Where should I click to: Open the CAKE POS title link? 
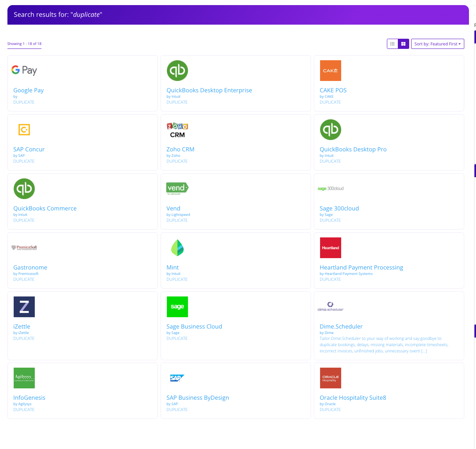tap(333, 90)
